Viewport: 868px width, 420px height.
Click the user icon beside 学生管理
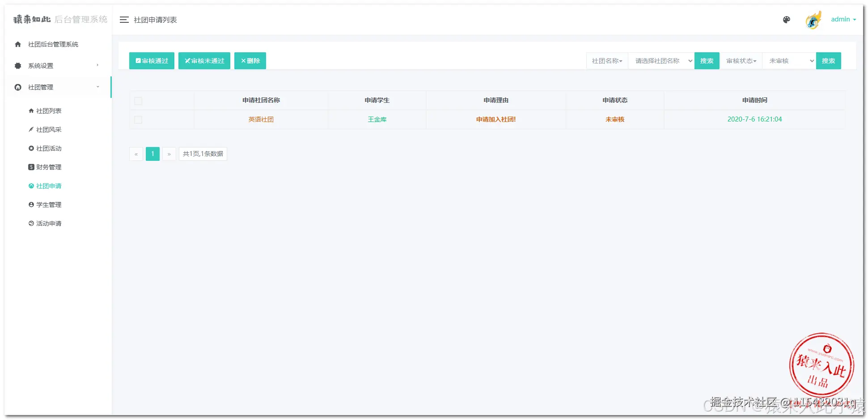[x=31, y=205]
